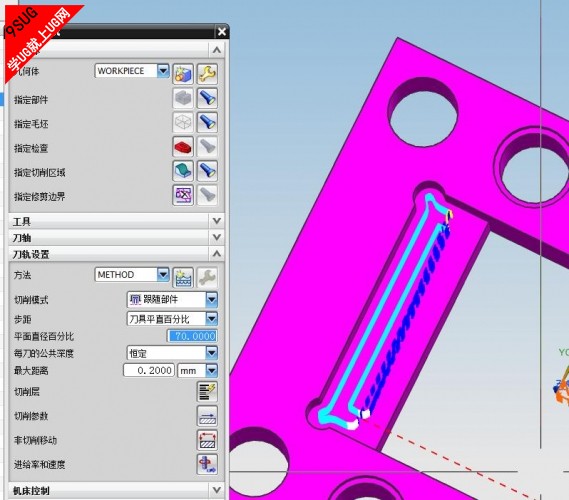Image resolution: width=569 pixels, height=500 pixels.
Task: Show specified part with flashlight icon
Action: point(207,98)
